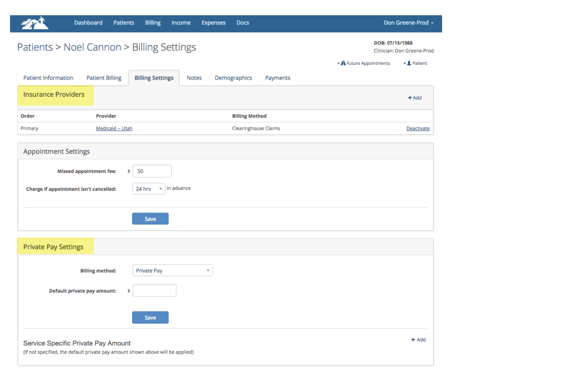This screenshot has width=572, height=392.
Task: Click the Default private pay amount field
Action: coord(154,291)
